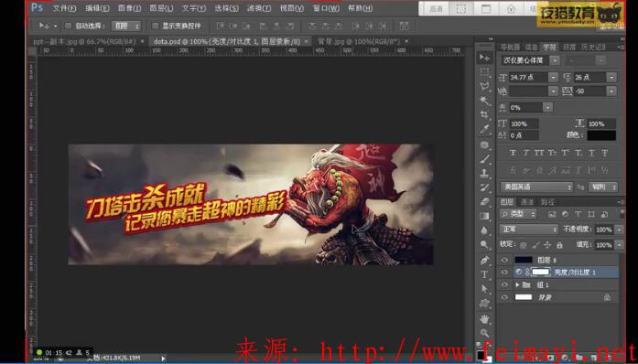
Task: Select the Hand tool
Action: [484, 318]
